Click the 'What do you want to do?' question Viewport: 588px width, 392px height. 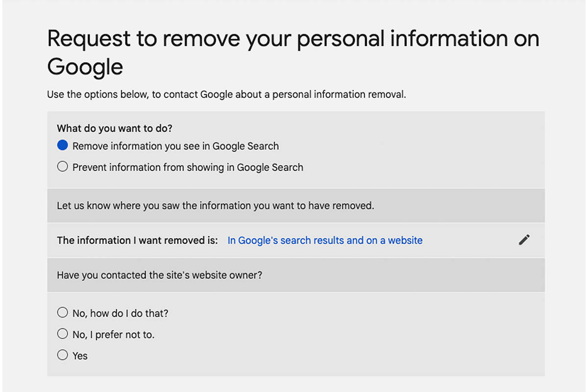(115, 128)
